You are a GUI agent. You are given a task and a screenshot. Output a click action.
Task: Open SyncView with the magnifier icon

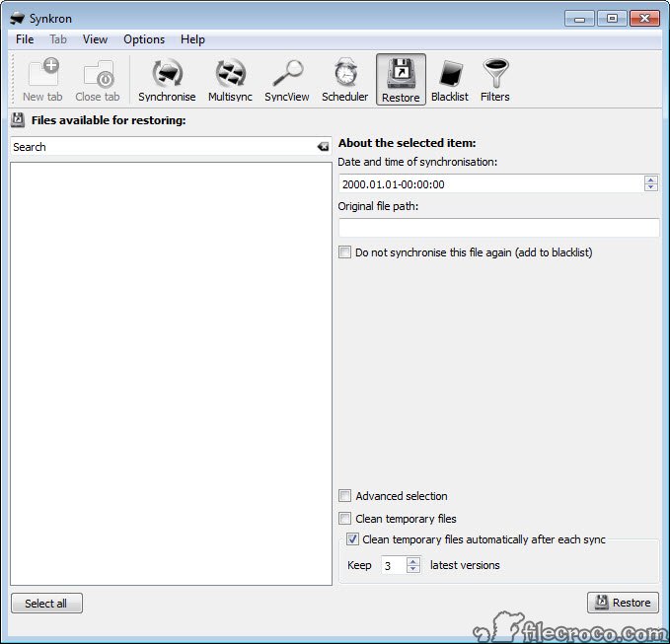tap(287, 80)
